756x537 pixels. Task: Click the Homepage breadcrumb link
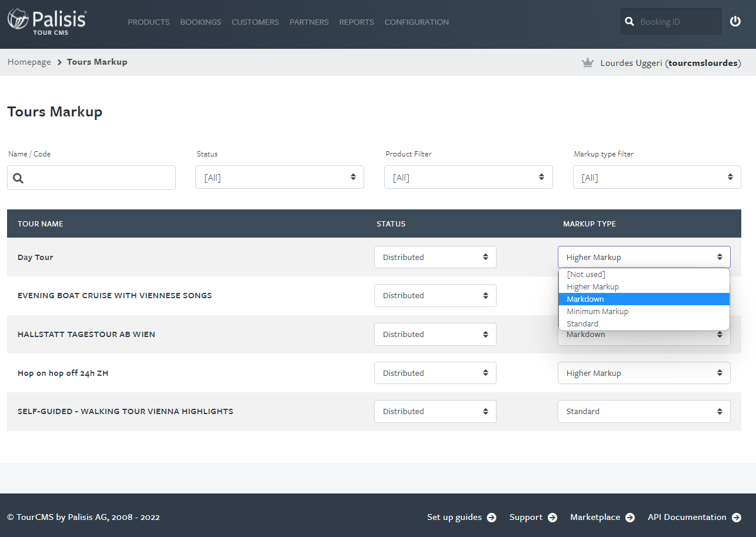coord(29,61)
